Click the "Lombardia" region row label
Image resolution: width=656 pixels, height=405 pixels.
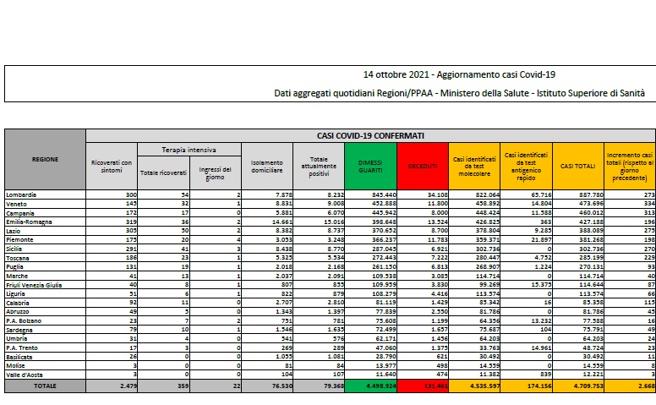[21, 195]
